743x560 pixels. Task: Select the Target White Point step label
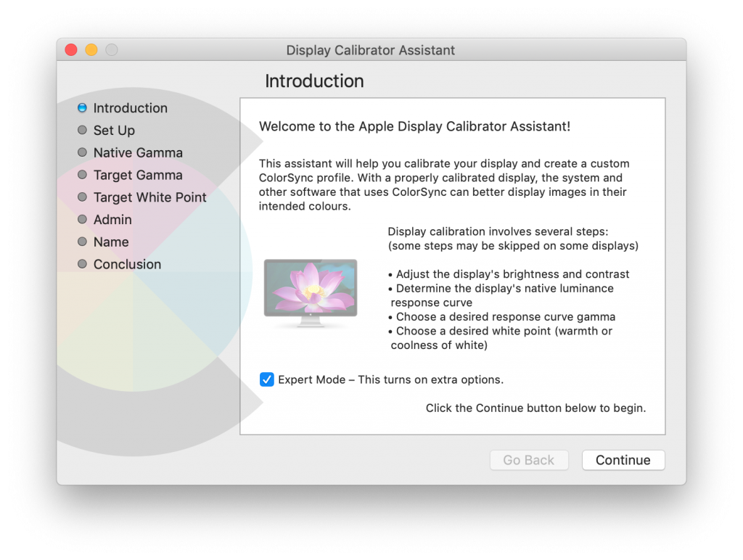pos(149,197)
